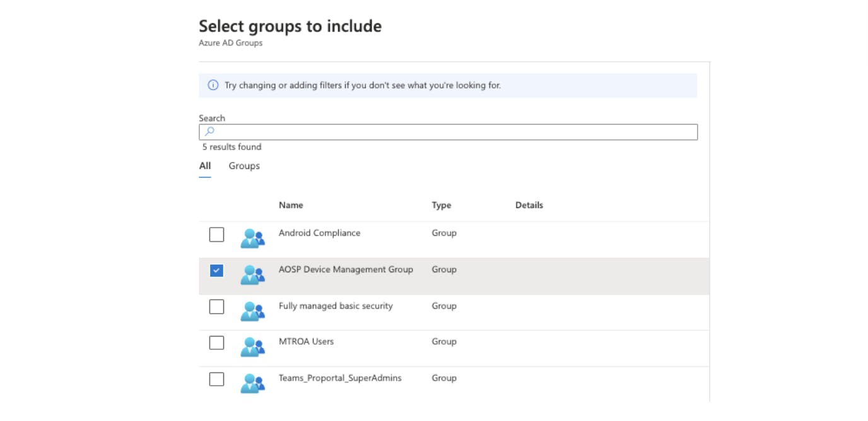The image size is (868, 421).
Task: Open the Groups tab
Action: coord(244,166)
